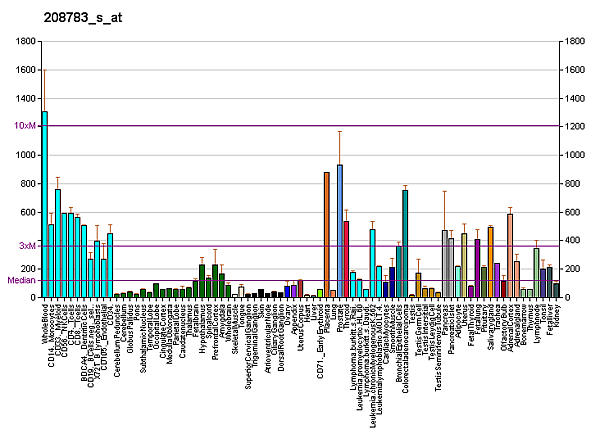Click the blue Prostate bar
The height and width of the screenshot is (434, 600).
click(x=340, y=231)
